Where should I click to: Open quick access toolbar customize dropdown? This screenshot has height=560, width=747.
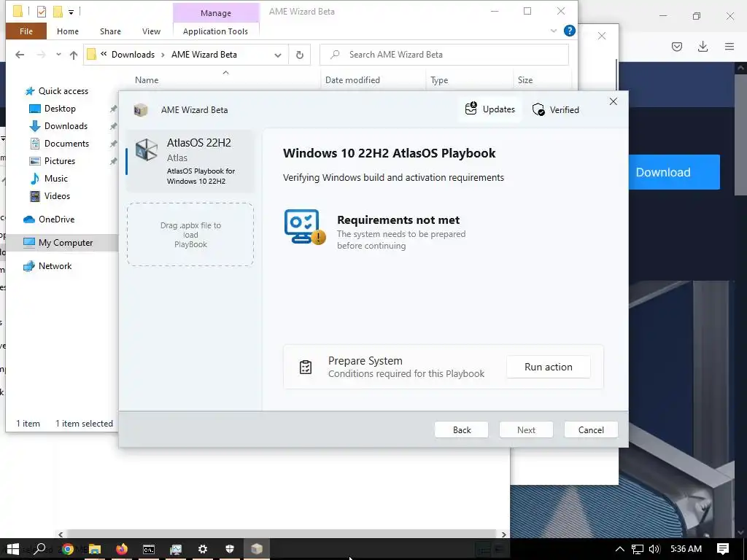point(71,12)
